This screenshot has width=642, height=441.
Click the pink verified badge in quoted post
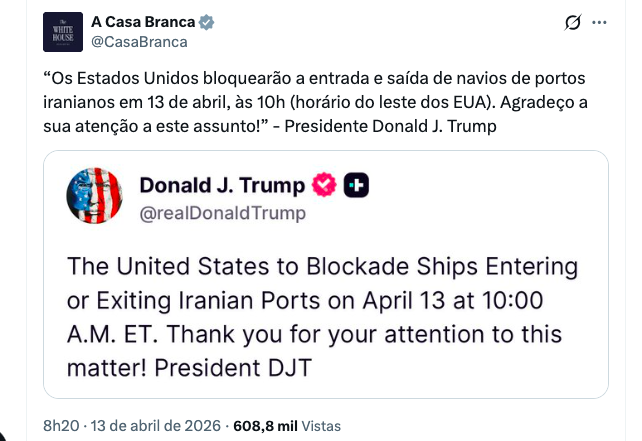click(x=324, y=185)
